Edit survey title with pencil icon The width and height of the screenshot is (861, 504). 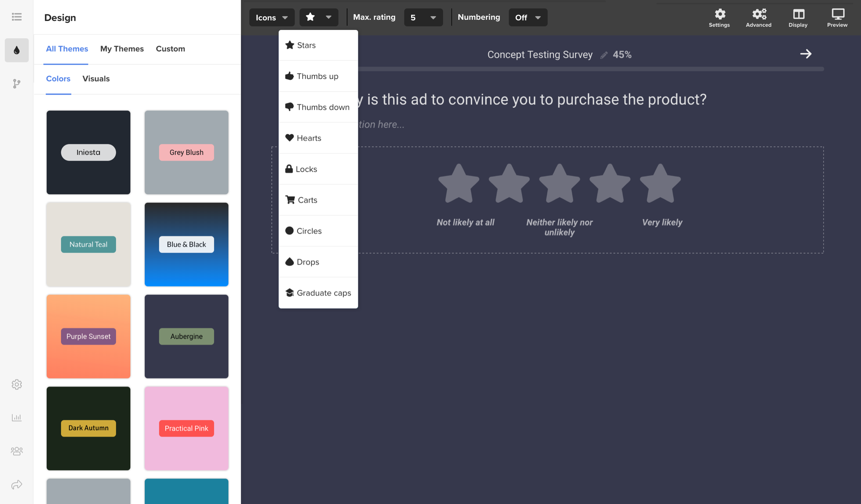pyautogui.click(x=603, y=55)
